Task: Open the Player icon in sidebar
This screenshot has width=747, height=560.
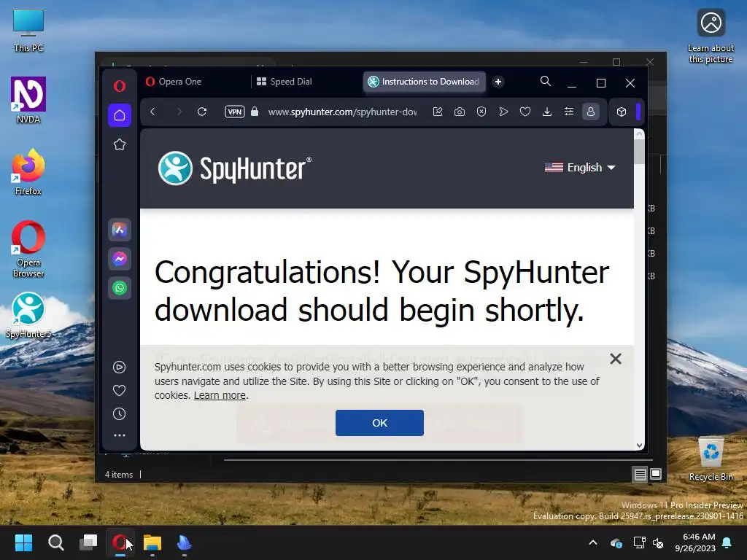Action: coord(119,367)
